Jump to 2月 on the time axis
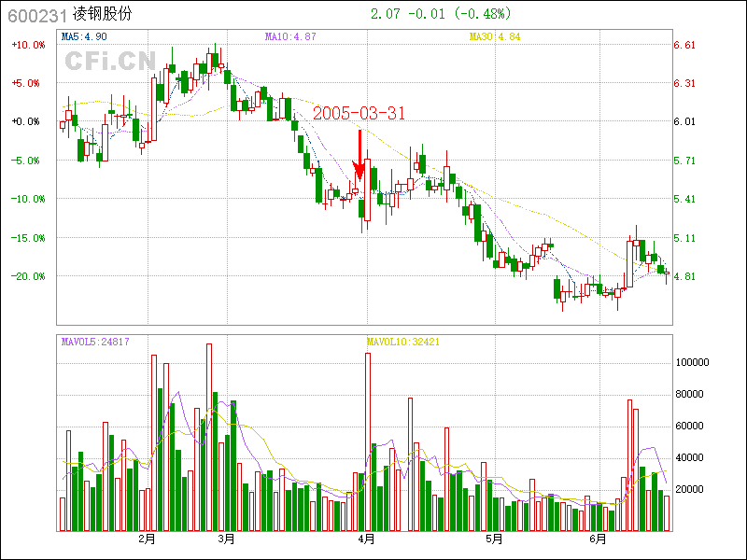This screenshot has height=560, width=747. [x=147, y=539]
